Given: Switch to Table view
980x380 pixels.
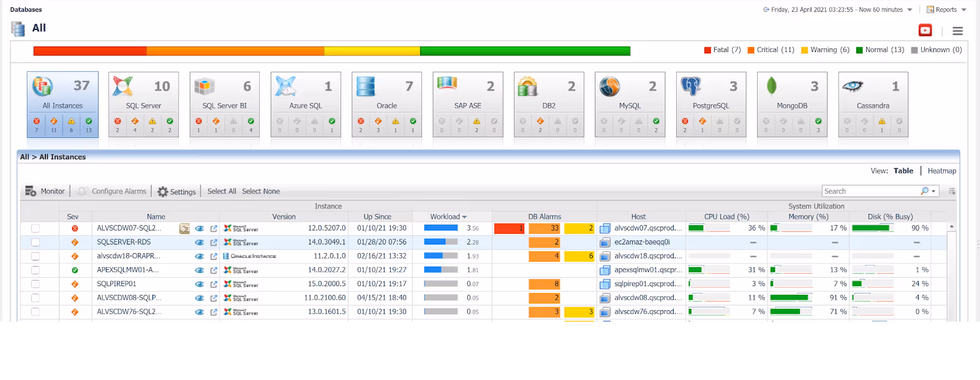Looking at the screenshot, I should (x=903, y=171).
